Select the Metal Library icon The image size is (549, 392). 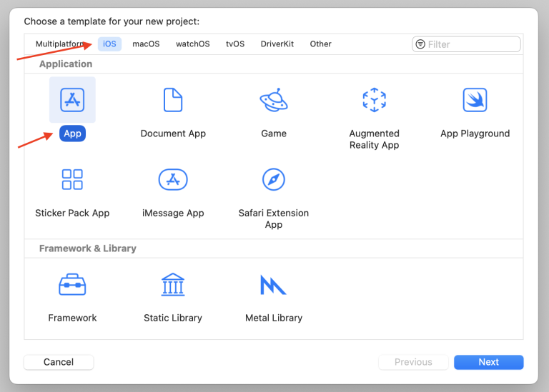tap(274, 285)
